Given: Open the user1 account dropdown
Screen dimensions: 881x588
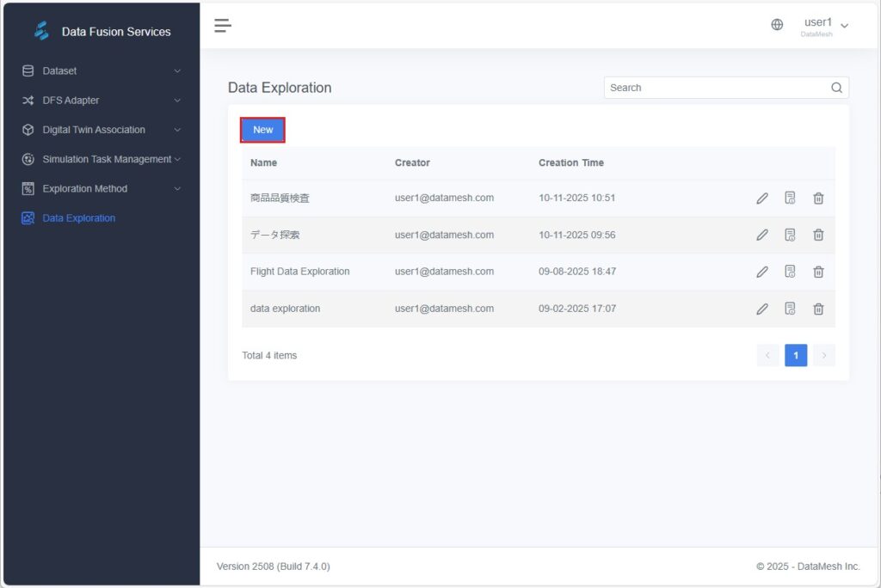Looking at the screenshot, I should 825,26.
